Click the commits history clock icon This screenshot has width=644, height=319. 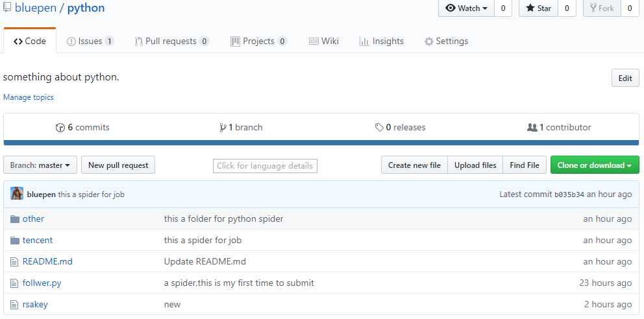click(60, 128)
